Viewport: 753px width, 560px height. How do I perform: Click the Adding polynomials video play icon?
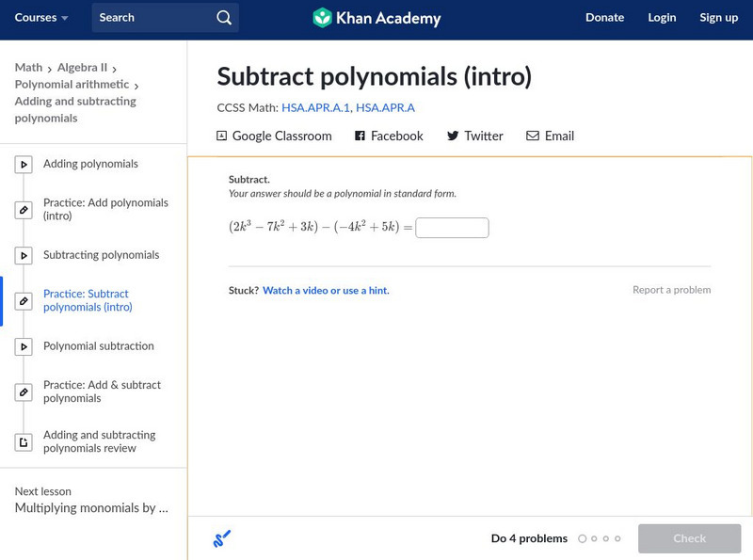(x=24, y=165)
